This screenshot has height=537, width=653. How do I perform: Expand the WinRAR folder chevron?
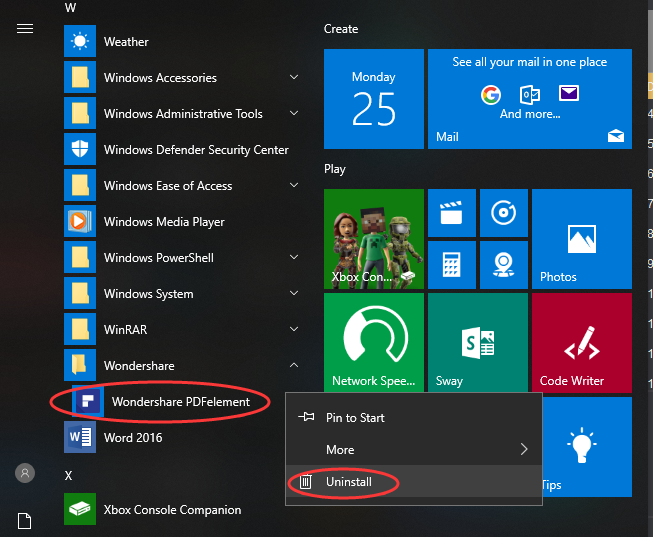[x=294, y=329]
